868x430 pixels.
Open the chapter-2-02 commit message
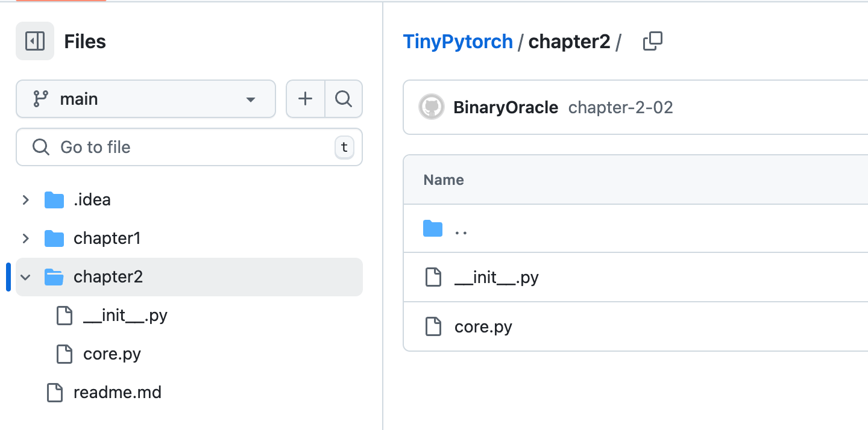pyautogui.click(x=621, y=108)
